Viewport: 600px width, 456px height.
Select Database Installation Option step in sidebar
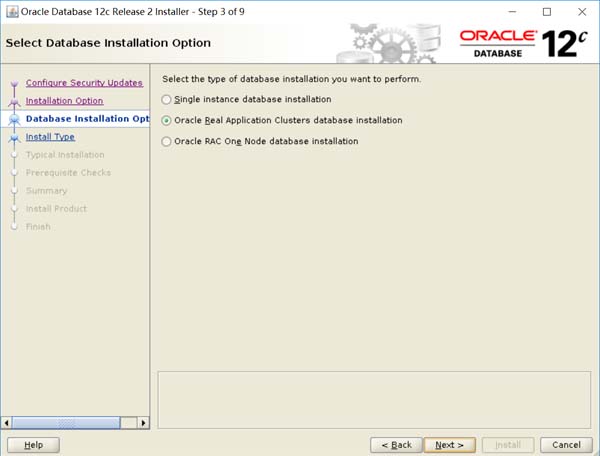click(87, 119)
